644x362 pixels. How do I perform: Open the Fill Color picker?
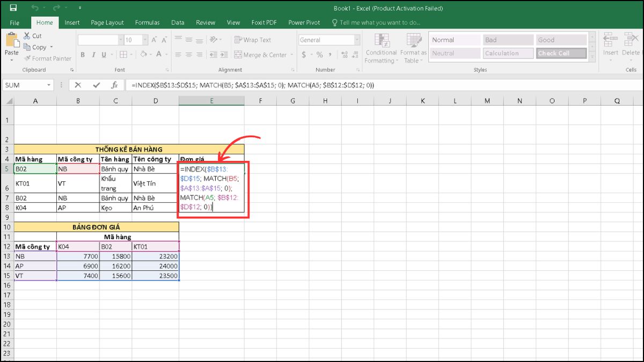[144, 54]
